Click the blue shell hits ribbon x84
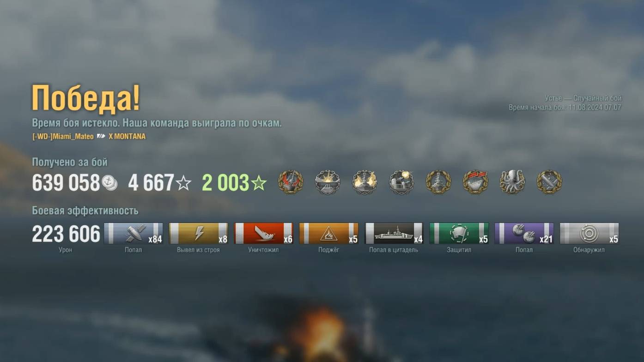Screen dimensions: 644x362 (x=134, y=233)
